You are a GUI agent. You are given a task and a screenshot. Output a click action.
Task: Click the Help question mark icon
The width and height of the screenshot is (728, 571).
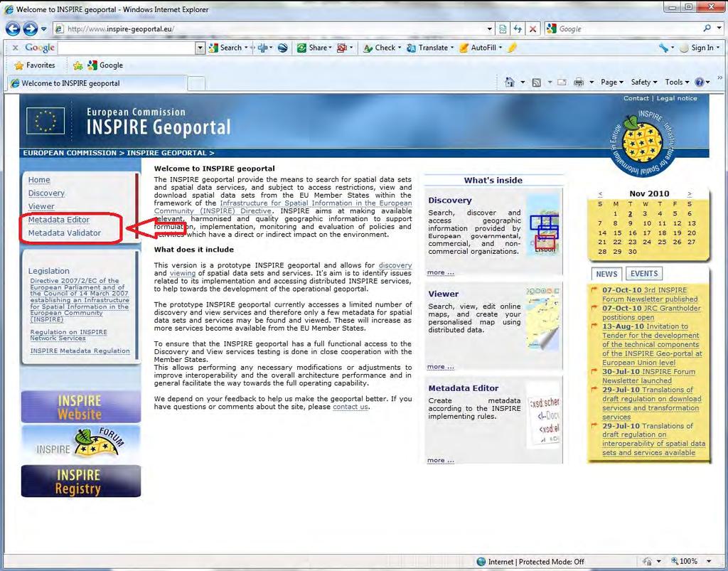[x=700, y=82]
